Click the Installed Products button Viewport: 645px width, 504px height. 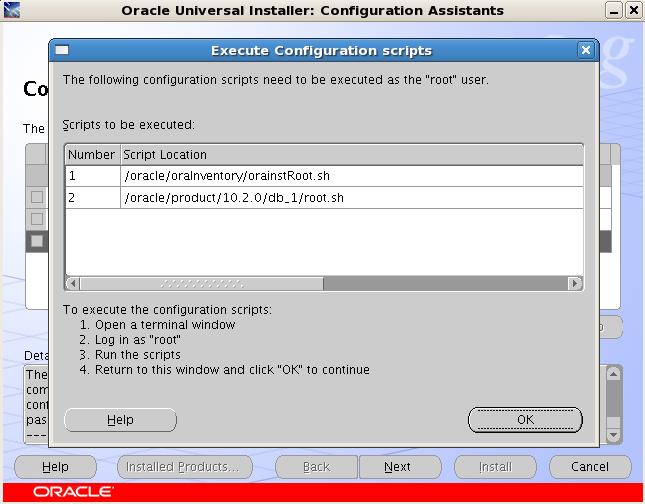pyautogui.click(x=185, y=467)
